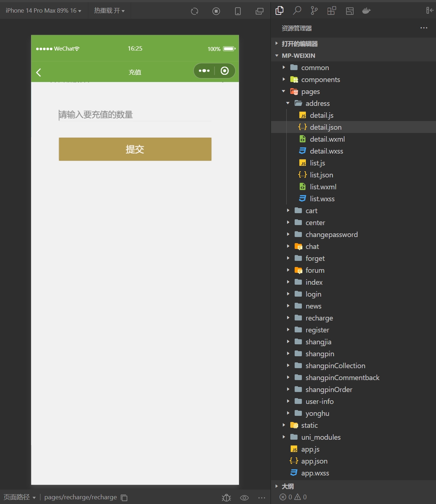Viewport: 436px width, 504px height.
Task: Open app.js file
Action: tap(353, 449)
